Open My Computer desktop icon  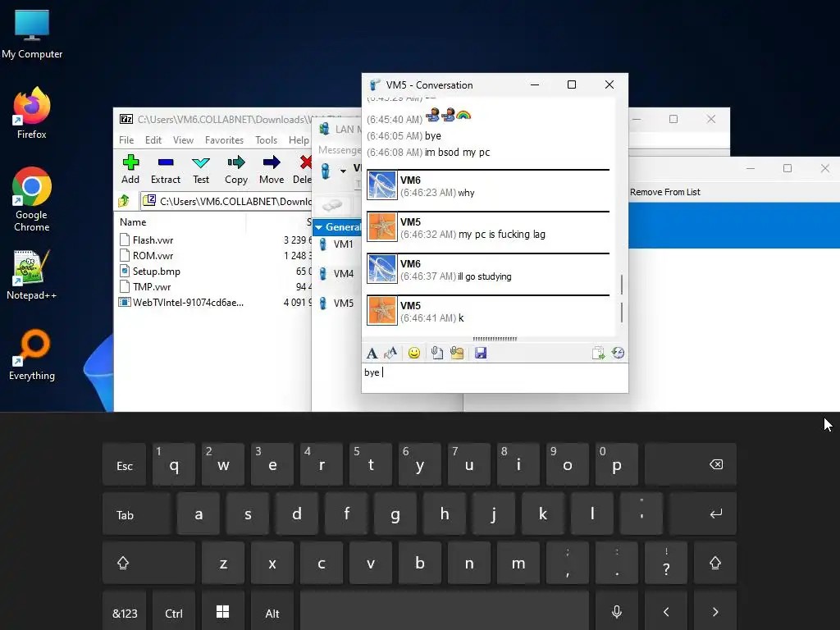(x=32, y=34)
